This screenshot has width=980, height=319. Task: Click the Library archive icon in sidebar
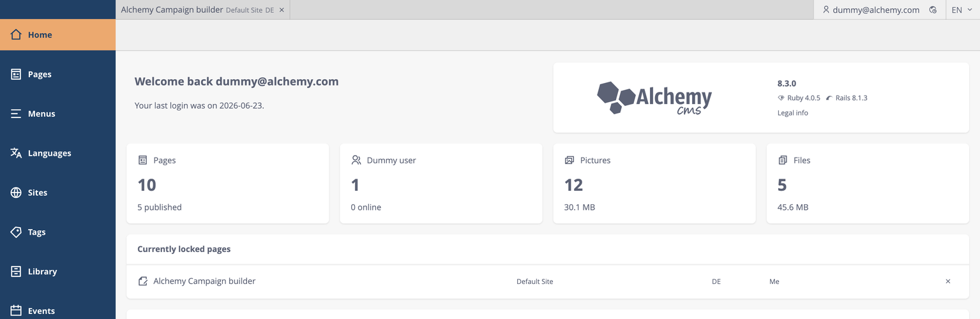tap(16, 271)
